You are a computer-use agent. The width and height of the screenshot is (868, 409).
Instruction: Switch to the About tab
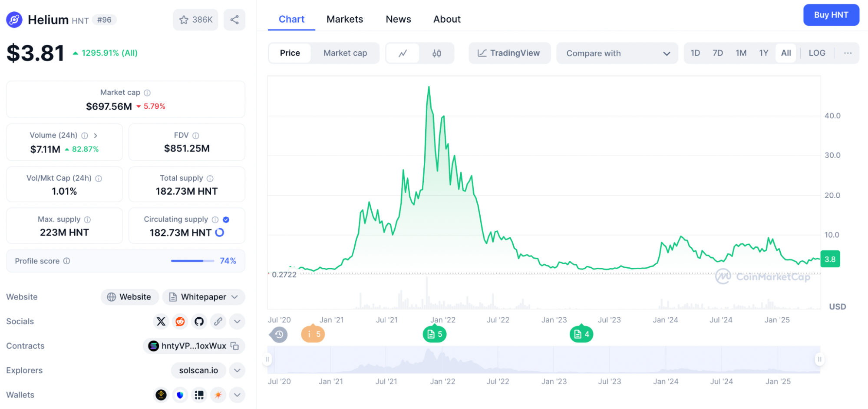pyautogui.click(x=447, y=19)
